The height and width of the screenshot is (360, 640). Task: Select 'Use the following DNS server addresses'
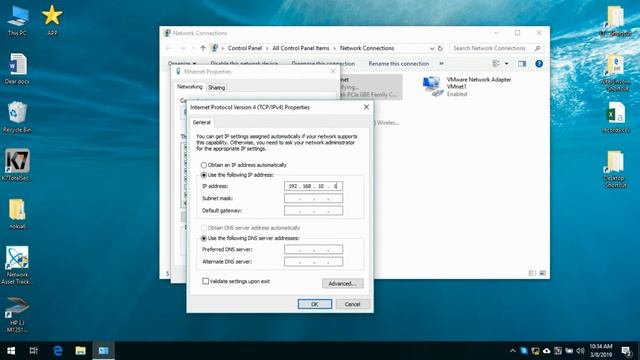point(204,238)
